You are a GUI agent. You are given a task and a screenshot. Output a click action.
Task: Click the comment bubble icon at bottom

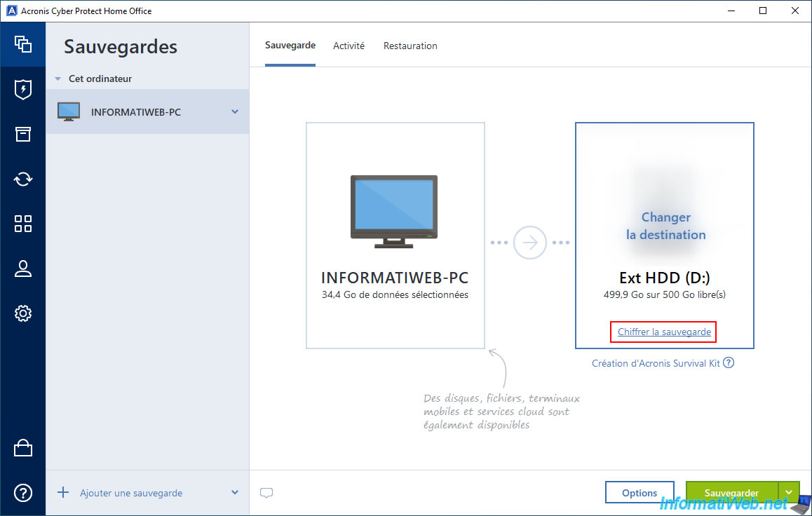click(x=266, y=493)
